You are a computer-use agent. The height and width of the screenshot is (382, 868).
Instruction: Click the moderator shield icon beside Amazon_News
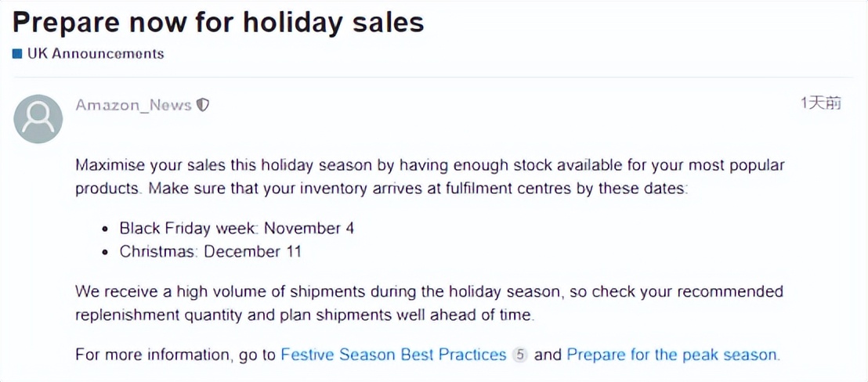click(x=203, y=105)
